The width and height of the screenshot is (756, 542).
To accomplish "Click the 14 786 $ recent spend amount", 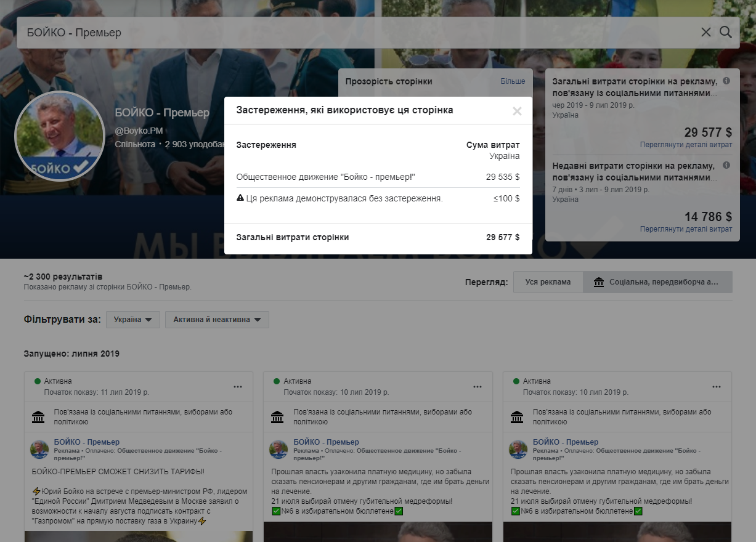I will 708,217.
